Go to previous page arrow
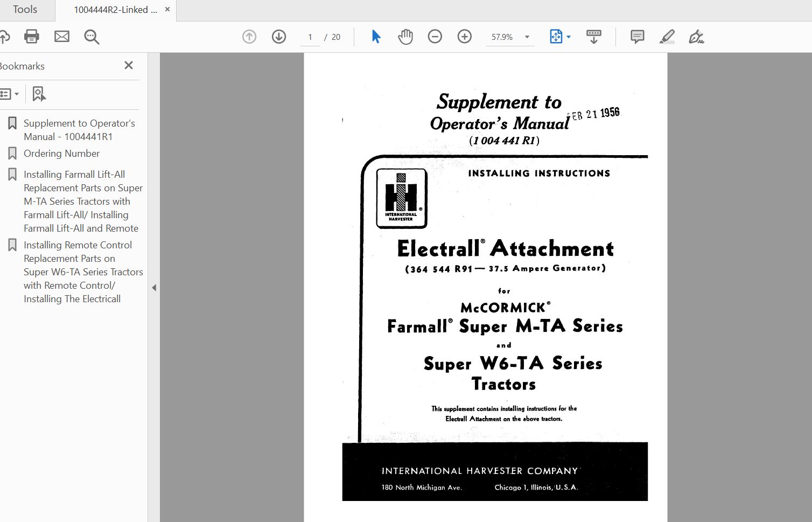 [249, 37]
